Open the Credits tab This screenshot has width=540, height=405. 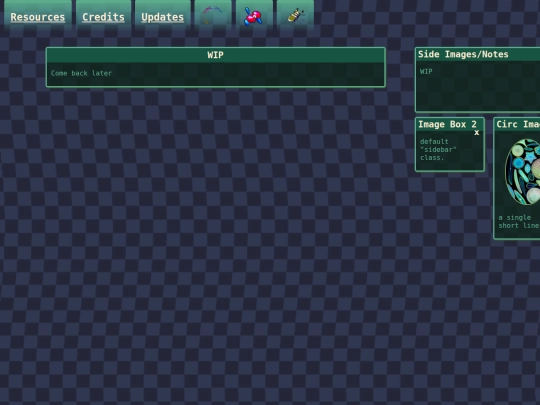[x=103, y=17]
